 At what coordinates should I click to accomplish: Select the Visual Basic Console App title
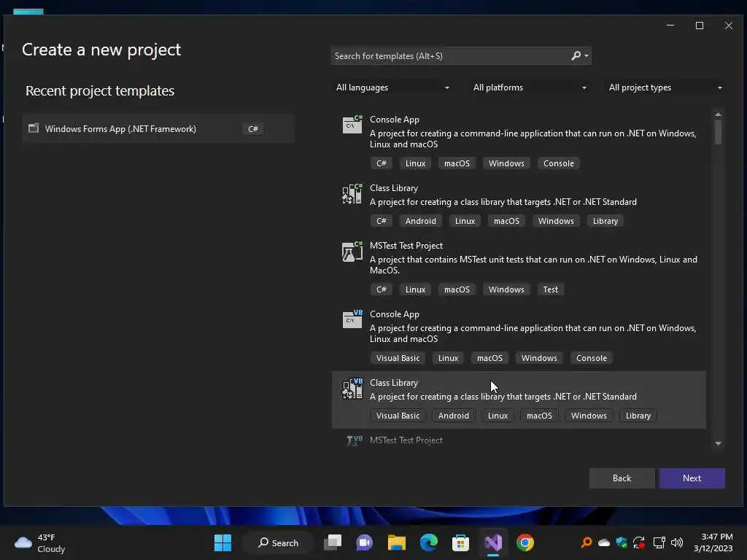coord(395,314)
